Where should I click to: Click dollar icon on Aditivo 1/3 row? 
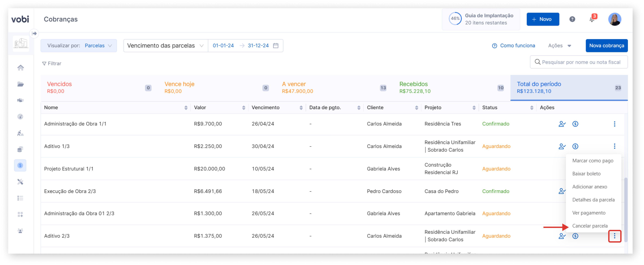(x=575, y=146)
